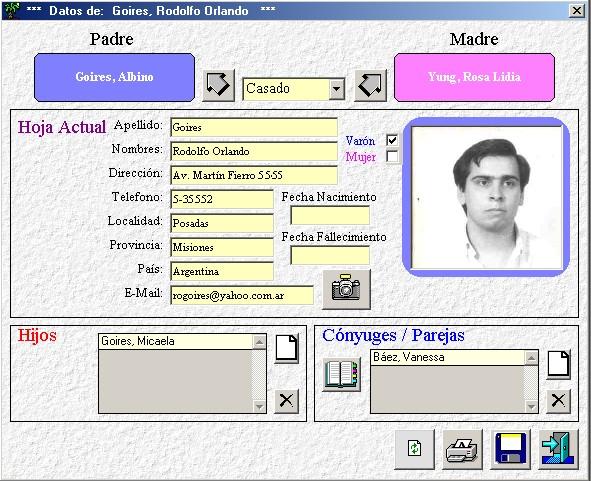591x481 pixels.
Task: Expand the Casado marital status dropdown
Action: tap(337, 89)
